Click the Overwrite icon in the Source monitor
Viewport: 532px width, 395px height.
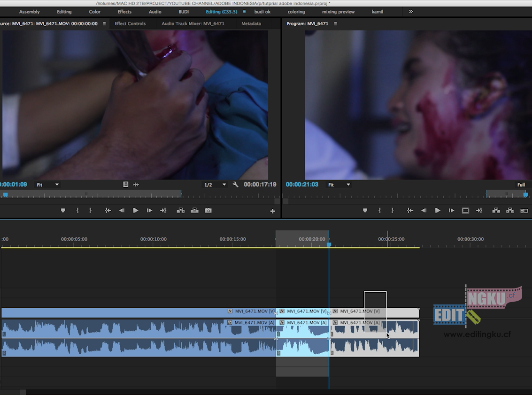(x=194, y=210)
